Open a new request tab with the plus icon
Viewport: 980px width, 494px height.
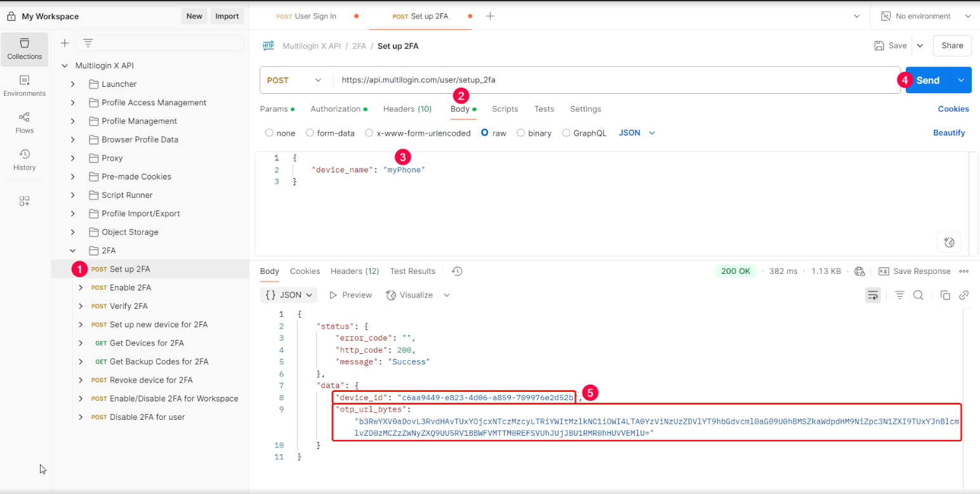point(489,15)
